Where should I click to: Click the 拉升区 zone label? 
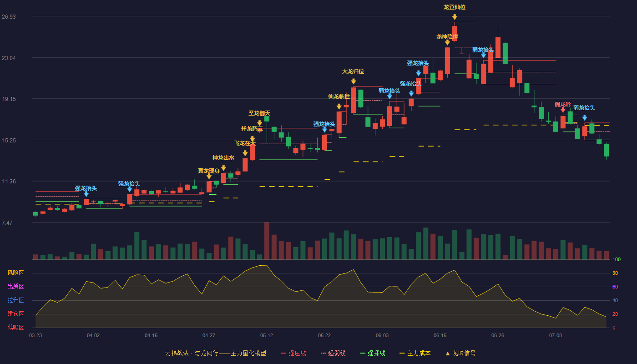coord(16,300)
